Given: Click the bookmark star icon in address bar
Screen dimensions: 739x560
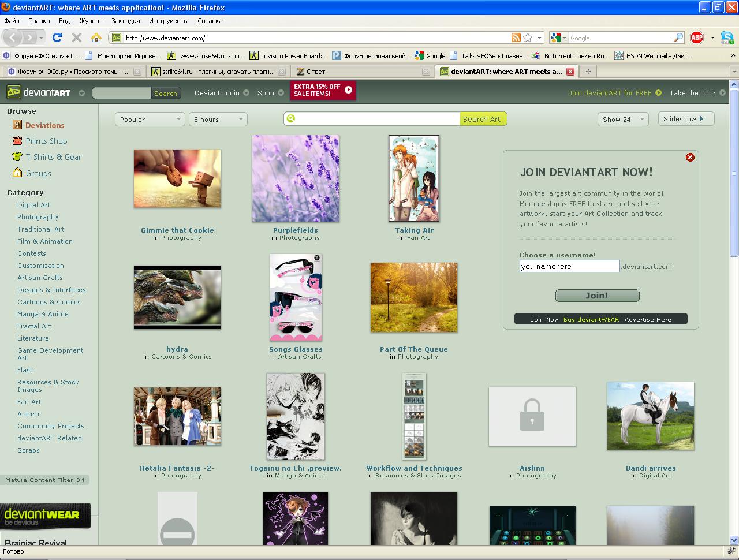Looking at the screenshot, I should [x=528, y=38].
